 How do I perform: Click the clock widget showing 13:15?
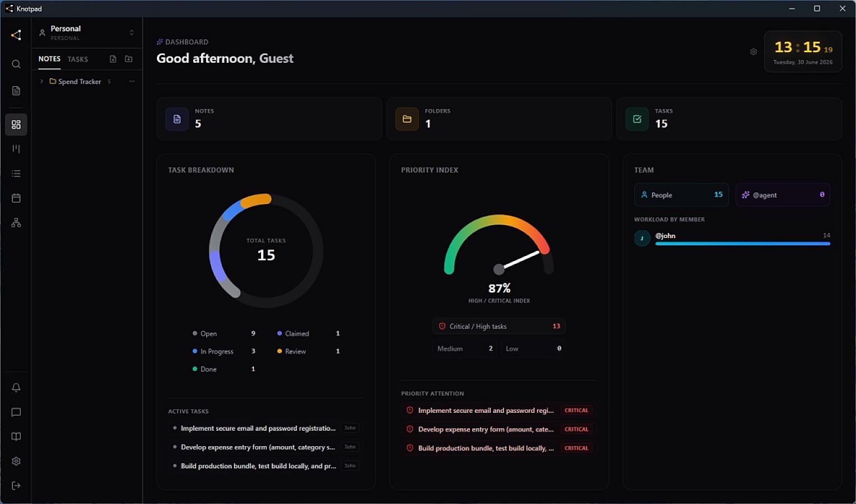pos(803,52)
